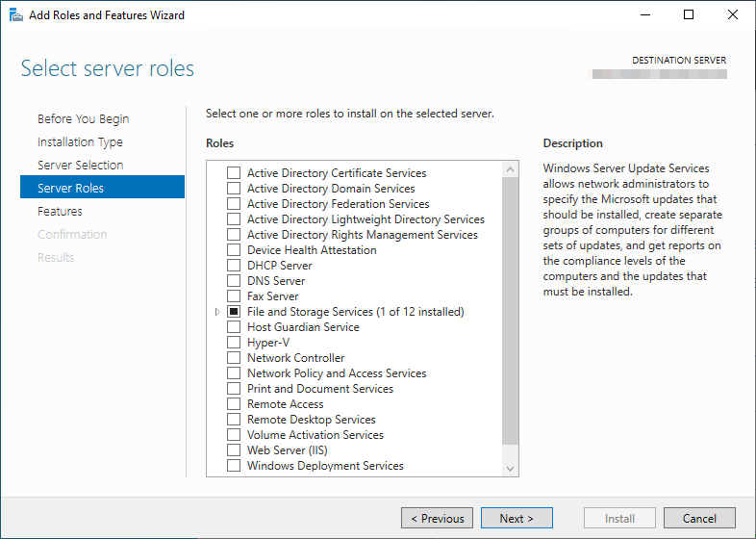Open the Installation Type step

(80, 142)
